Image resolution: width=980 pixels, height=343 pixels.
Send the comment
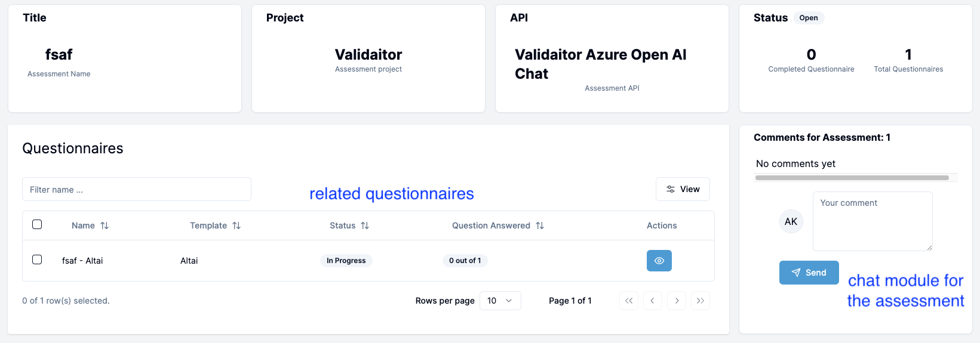(809, 273)
